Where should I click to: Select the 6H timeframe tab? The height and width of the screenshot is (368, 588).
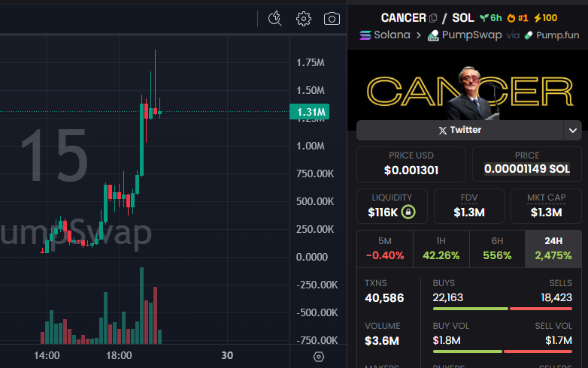point(497,249)
